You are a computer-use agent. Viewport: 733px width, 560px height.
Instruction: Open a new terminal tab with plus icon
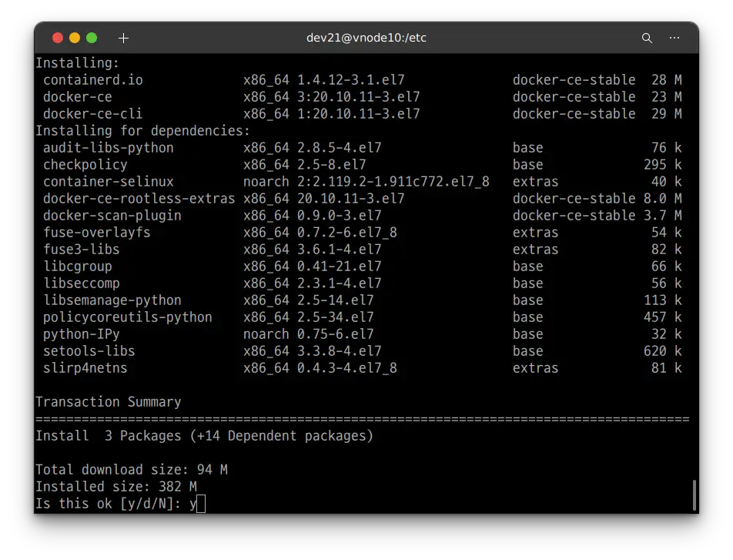click(123, 38)
